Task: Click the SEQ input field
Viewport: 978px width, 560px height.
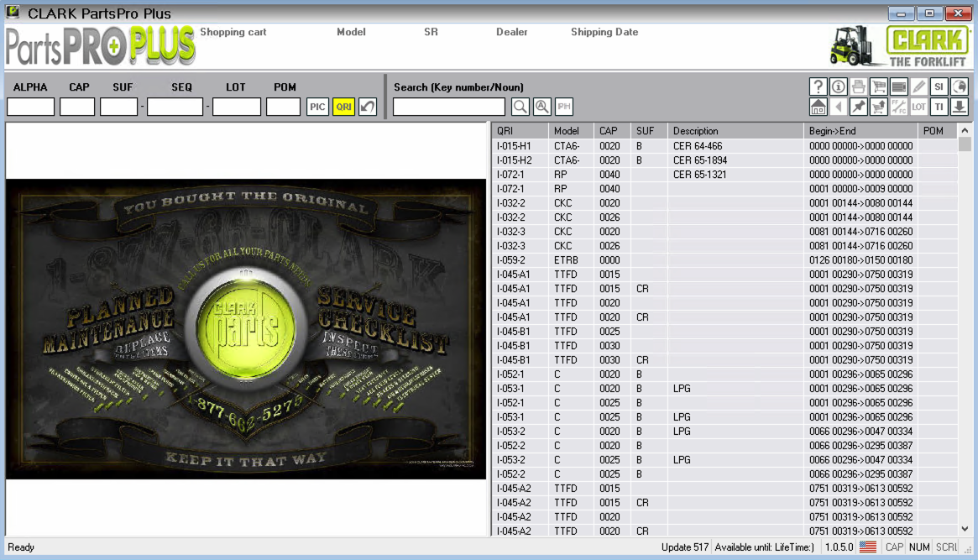Action: 175,107
